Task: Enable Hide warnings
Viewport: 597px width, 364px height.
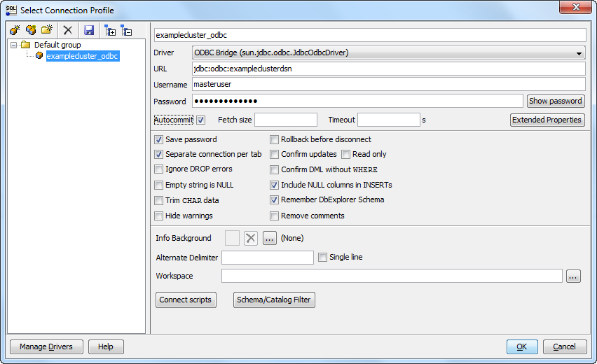Action: pyautogui.click(x=159, y=216)
